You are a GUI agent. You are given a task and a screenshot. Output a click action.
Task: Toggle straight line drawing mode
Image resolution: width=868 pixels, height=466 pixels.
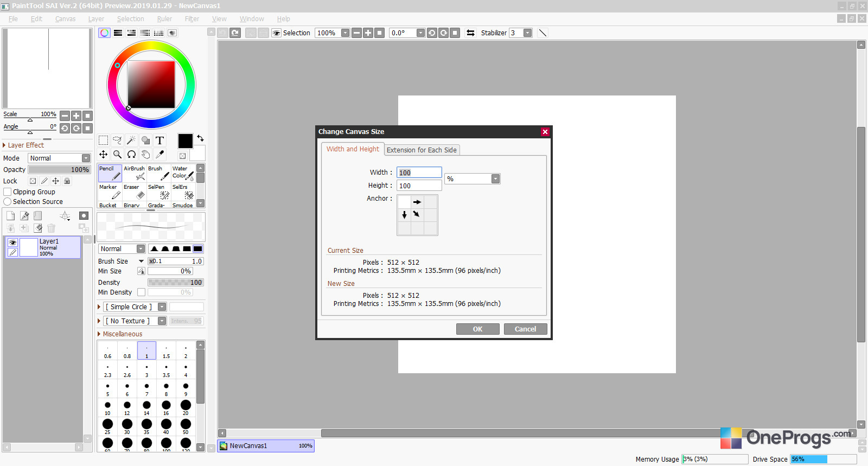click(542, 33)
